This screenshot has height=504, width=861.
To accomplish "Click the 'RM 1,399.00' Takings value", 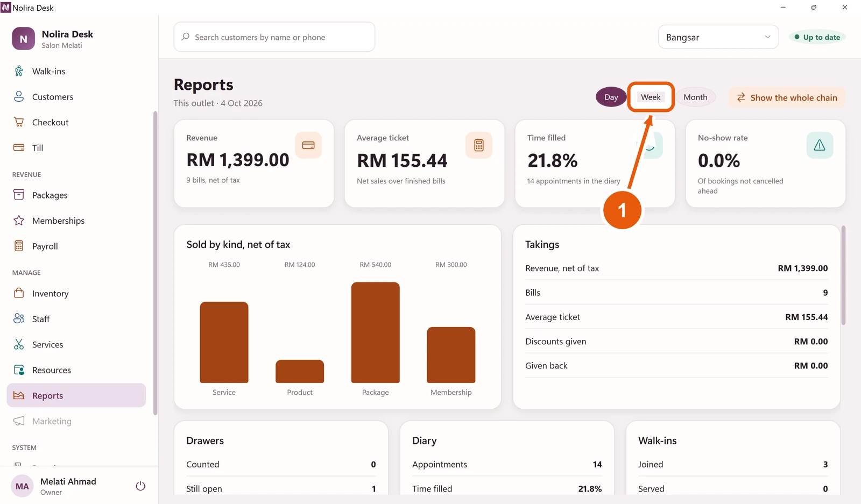I will [802, 268].
